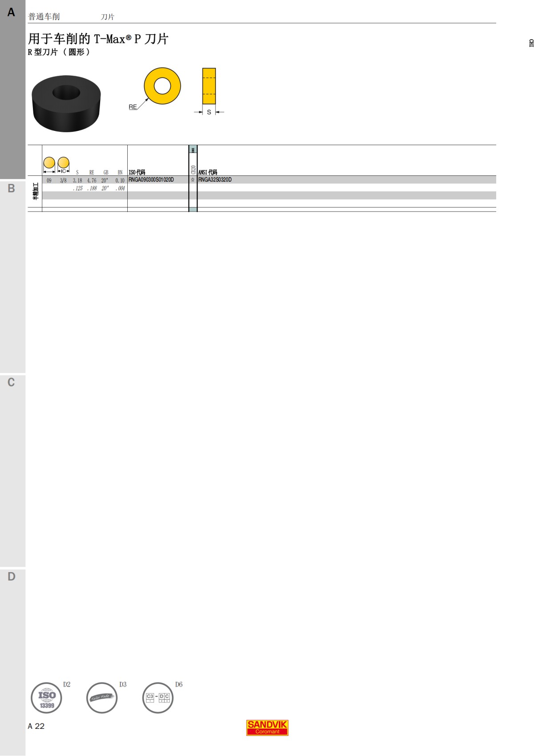Click the star marker in the CB20 column
Viewport: 534px width, 756px height.
pyautogui.click(x=193, y=180)
